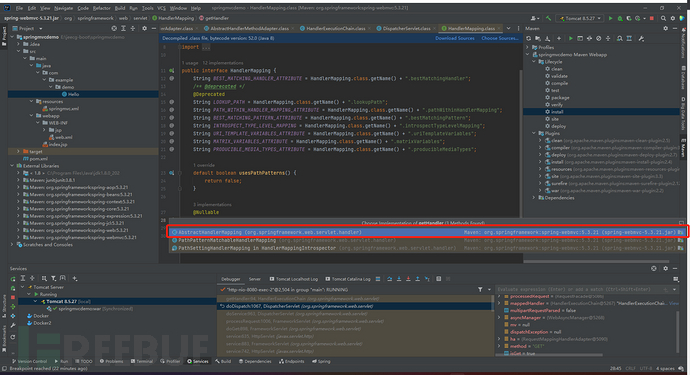Image resolution: width=690 pixels, height=375 pixels.
Task: Open the Spring tool window button
Action: click(321, 361)
